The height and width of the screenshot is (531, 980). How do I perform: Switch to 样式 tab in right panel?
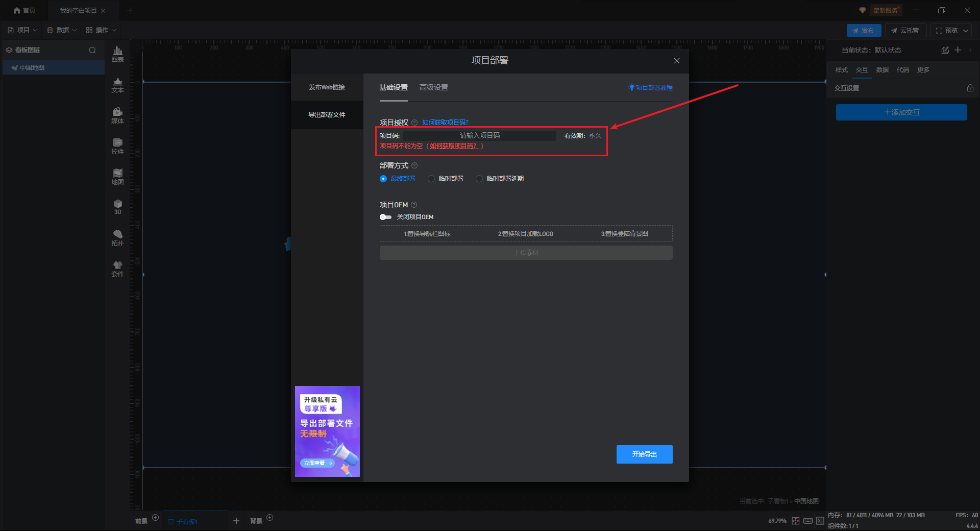click(842, 70)
